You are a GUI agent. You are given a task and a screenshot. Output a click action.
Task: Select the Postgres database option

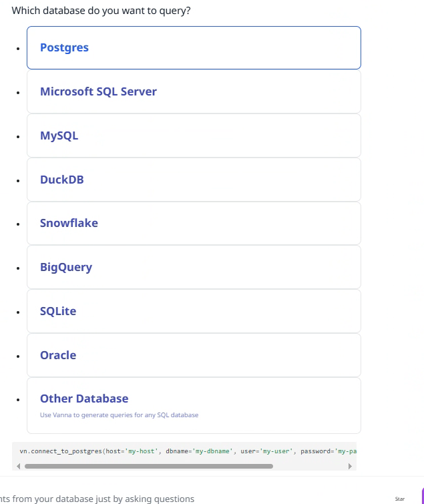[x=194, y=48]
